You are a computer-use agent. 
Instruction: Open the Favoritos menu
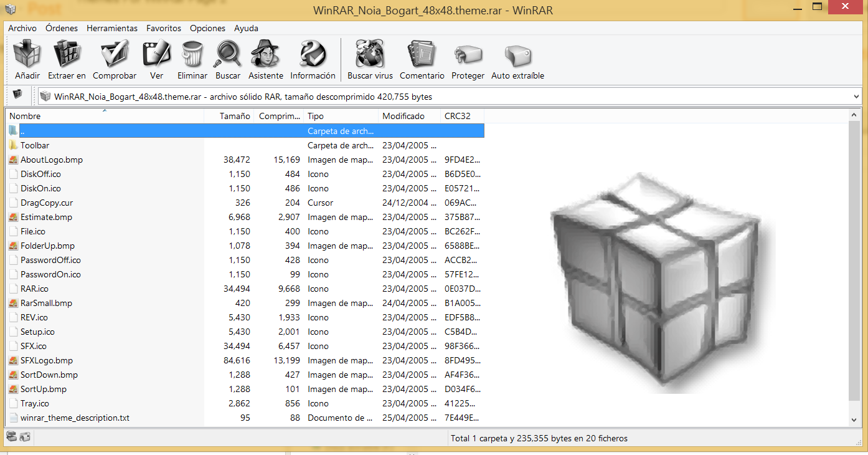pyautogui.click(x=164, y=28)
